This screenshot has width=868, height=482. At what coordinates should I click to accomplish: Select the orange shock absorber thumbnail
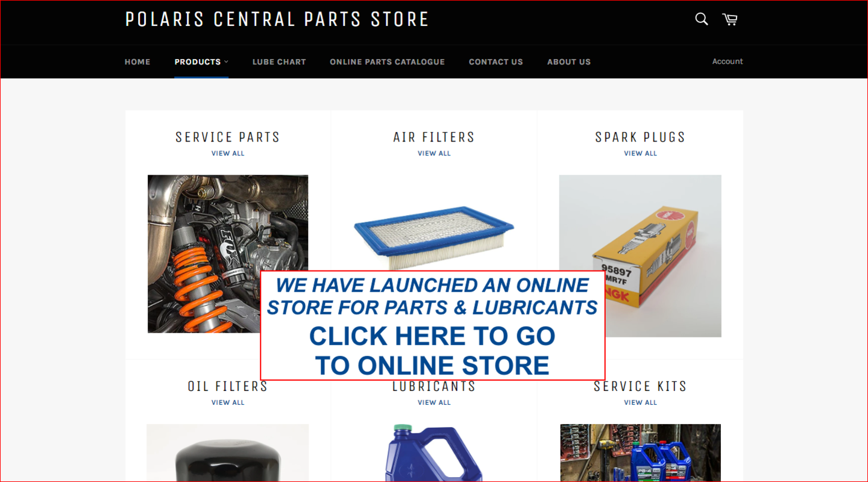(x=228, y=254)
